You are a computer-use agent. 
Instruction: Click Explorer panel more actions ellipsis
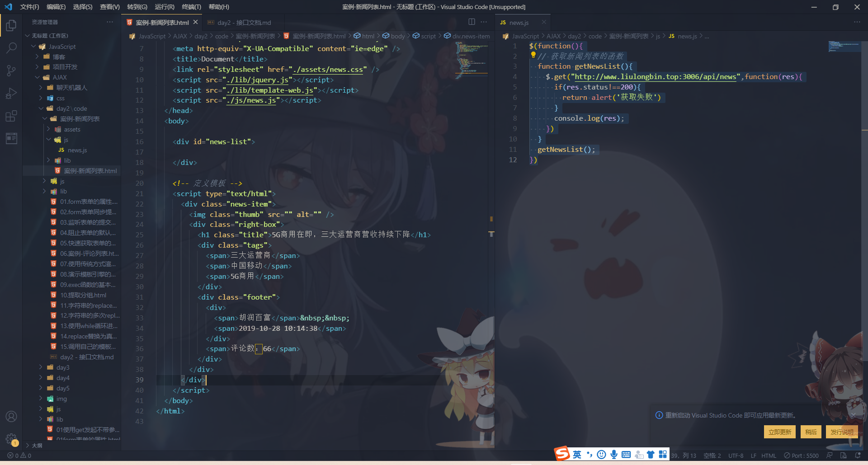click(x=110, y=22)
